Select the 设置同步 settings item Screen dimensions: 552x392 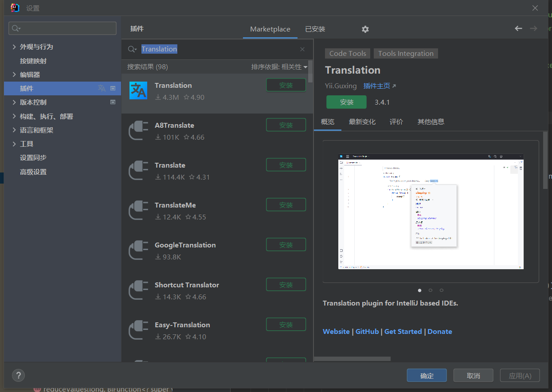pos(33,158)
